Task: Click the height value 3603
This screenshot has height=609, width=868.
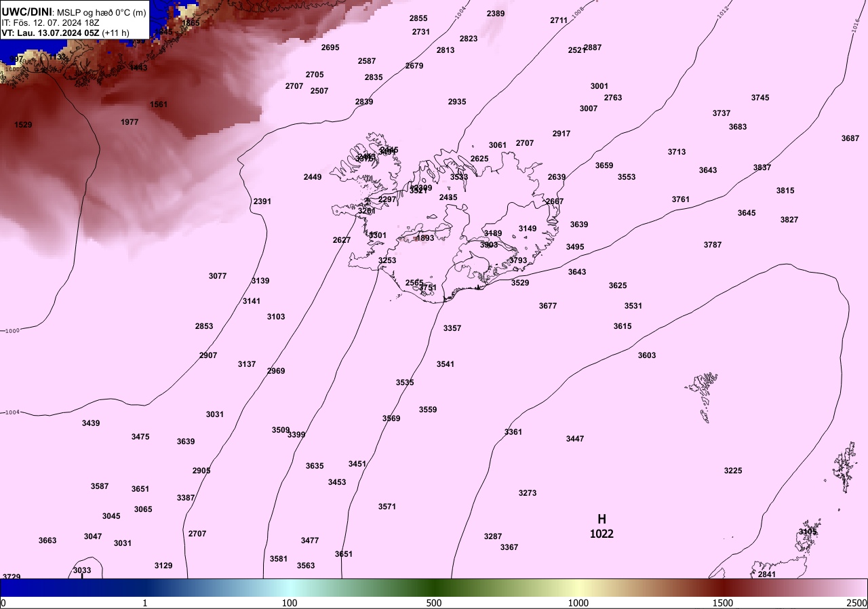Action: [x=647, y=355]
